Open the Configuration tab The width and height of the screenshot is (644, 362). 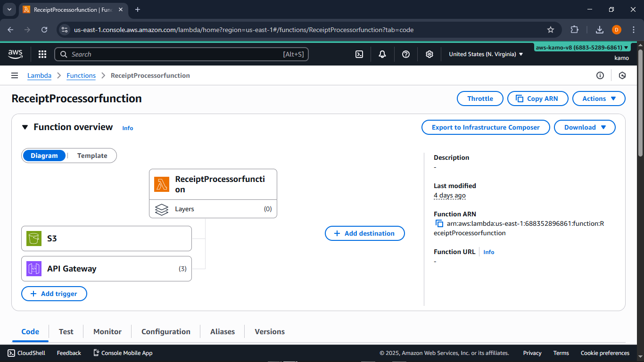166,331
